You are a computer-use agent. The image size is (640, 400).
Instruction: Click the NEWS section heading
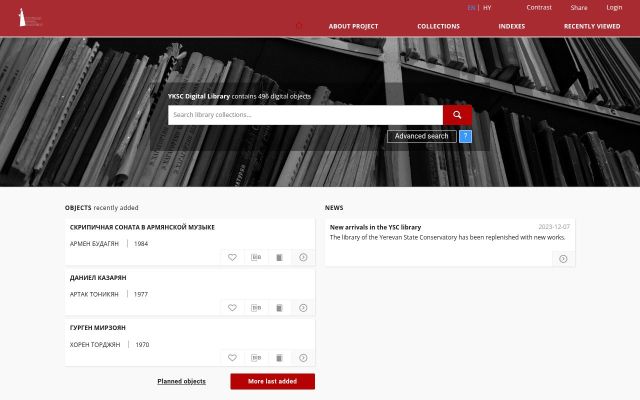tap(334, 208)
